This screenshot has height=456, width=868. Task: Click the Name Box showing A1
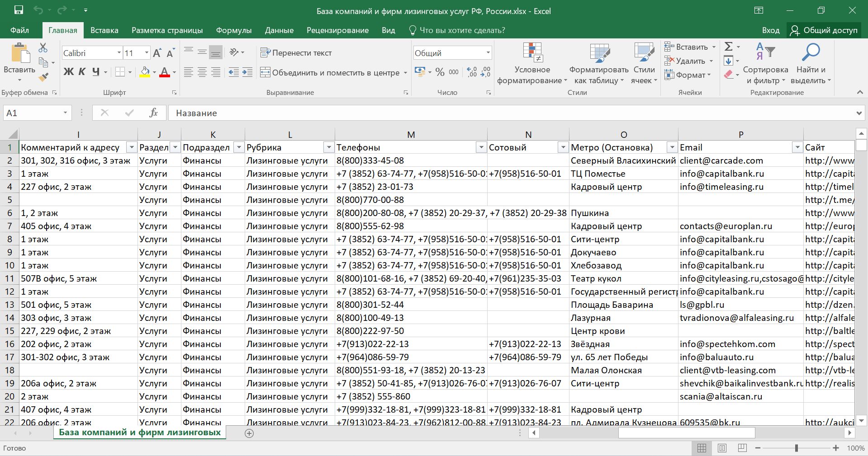[x=32, y=113]
